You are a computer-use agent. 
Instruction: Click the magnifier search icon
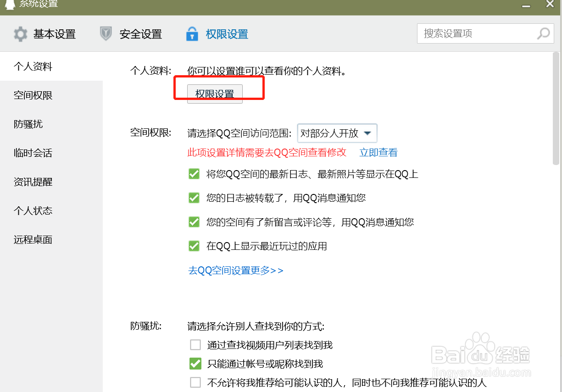(543, 33)
